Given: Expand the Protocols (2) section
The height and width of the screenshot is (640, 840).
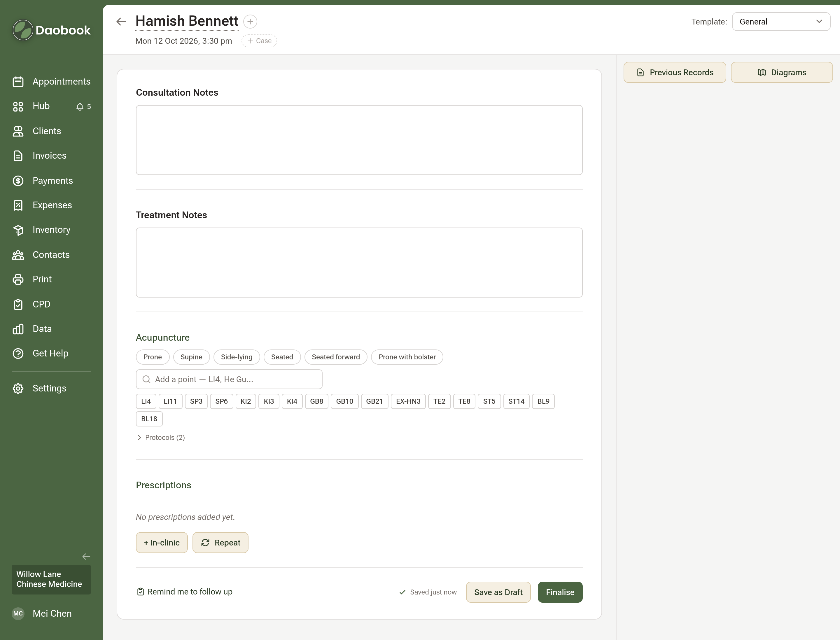Looking at the screenshot, I should coord(160,437).
